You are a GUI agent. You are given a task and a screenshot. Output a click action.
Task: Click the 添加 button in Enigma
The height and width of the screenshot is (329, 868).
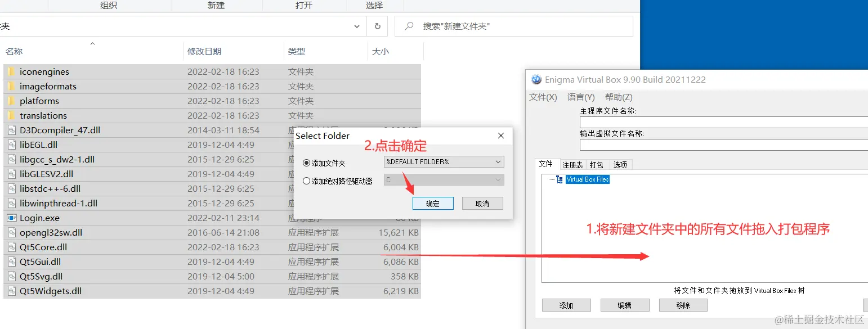566,305
